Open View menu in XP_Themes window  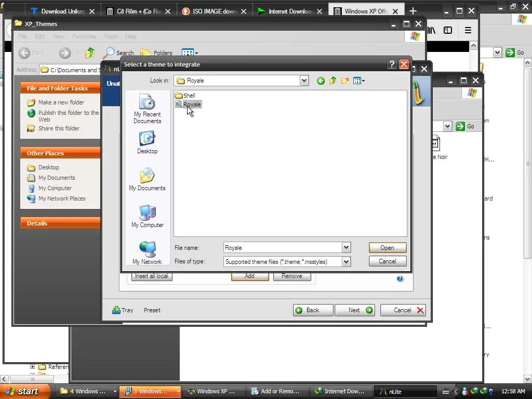tap(58, 36)
